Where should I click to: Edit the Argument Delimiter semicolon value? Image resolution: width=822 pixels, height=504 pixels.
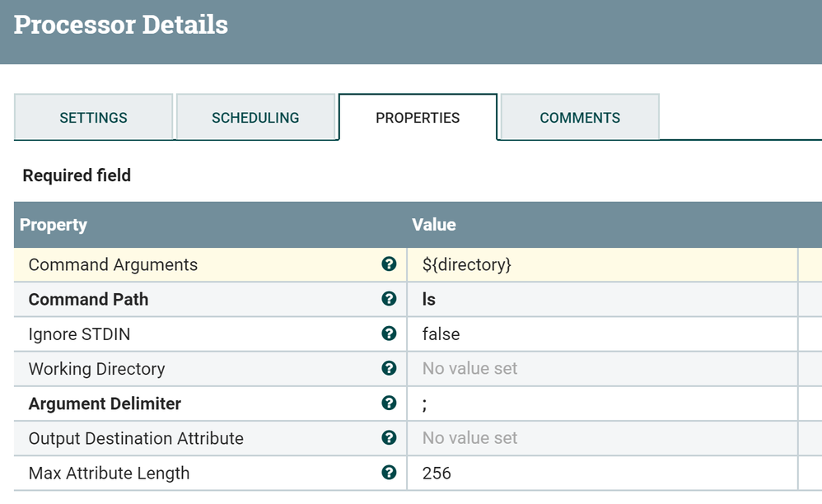click(x=425, y=404)
